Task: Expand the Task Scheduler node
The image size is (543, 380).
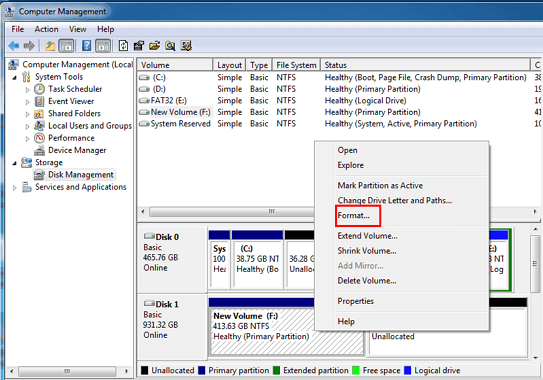Action: click(x=27, y=90)
